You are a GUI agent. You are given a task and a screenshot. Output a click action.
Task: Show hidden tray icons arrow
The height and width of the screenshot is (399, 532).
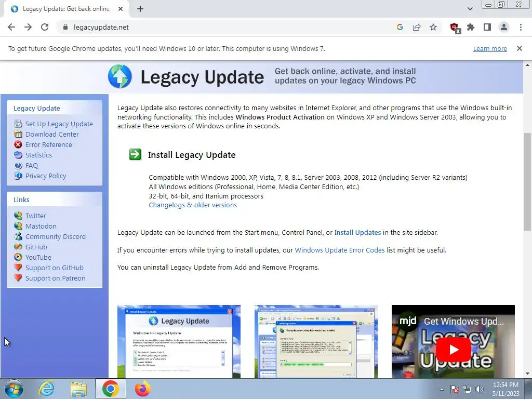pyautogui.click(x=442, y=389)
